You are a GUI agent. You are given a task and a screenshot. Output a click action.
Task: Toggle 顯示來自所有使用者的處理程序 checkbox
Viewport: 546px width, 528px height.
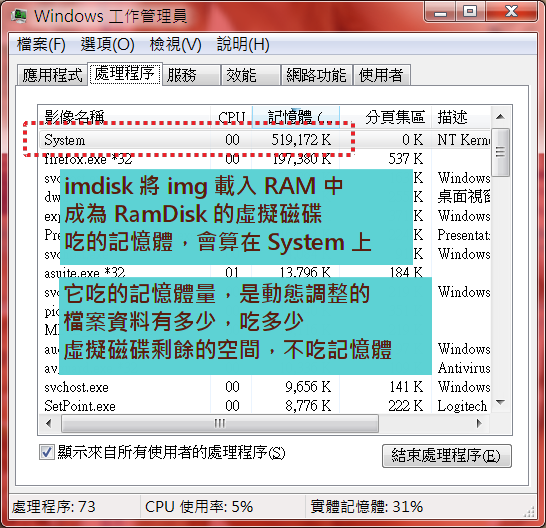tap(46, 452)
